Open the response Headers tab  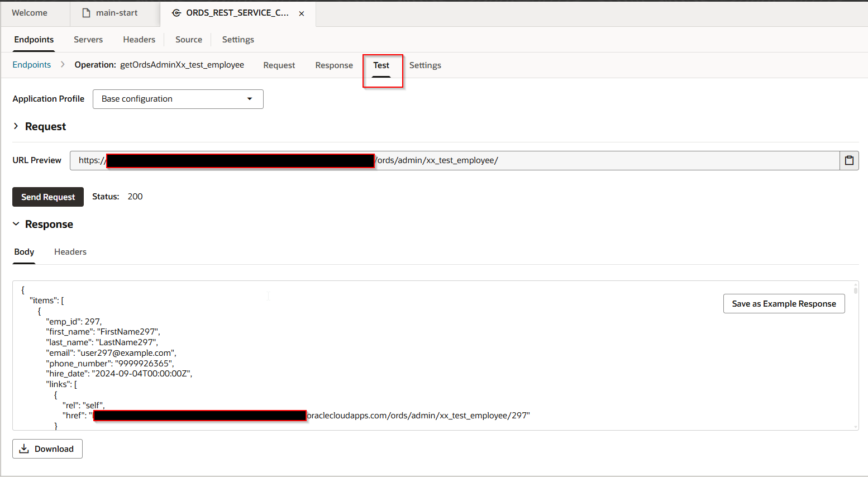70,252
